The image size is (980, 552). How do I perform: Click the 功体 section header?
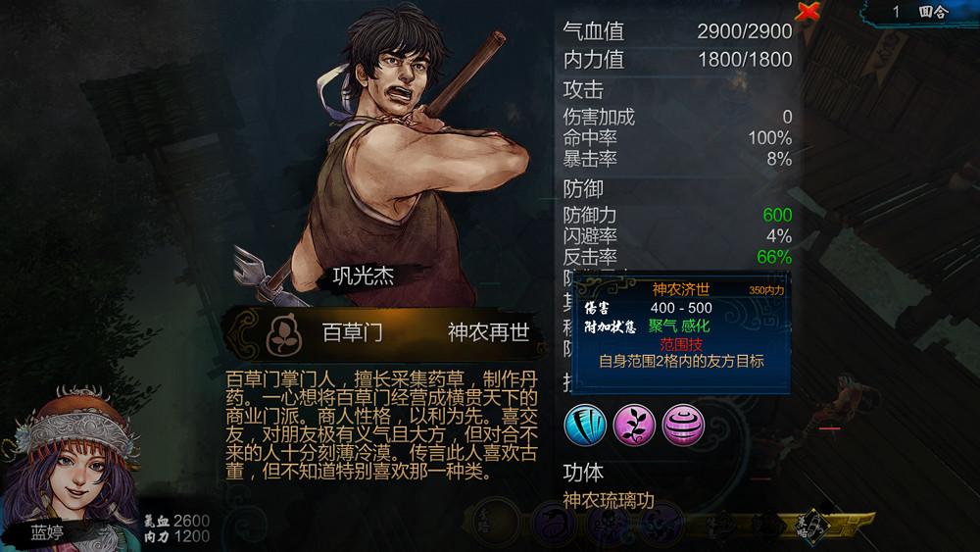[x=583, y=473]
